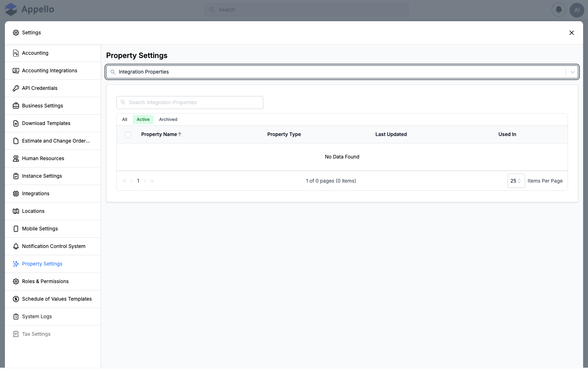The image size is (588, 375).
Task: Click page number 1 in pagination
Action: 138,181
